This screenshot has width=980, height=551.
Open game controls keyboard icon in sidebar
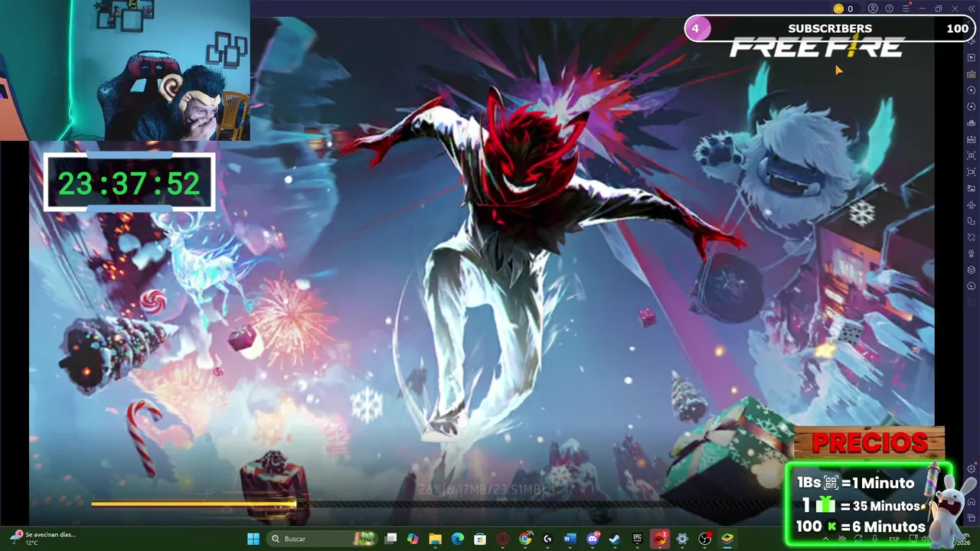click(x=972, y=74)
